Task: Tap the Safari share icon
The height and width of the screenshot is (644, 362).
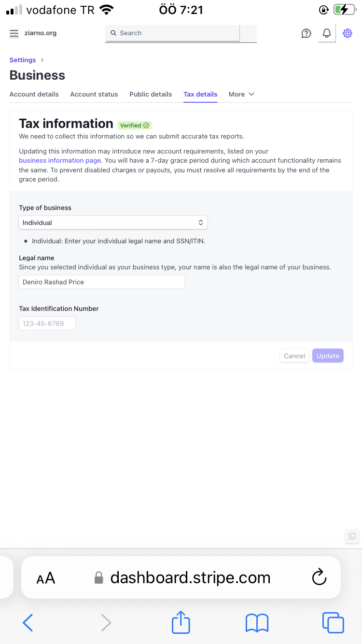Action: pos(181,622)
